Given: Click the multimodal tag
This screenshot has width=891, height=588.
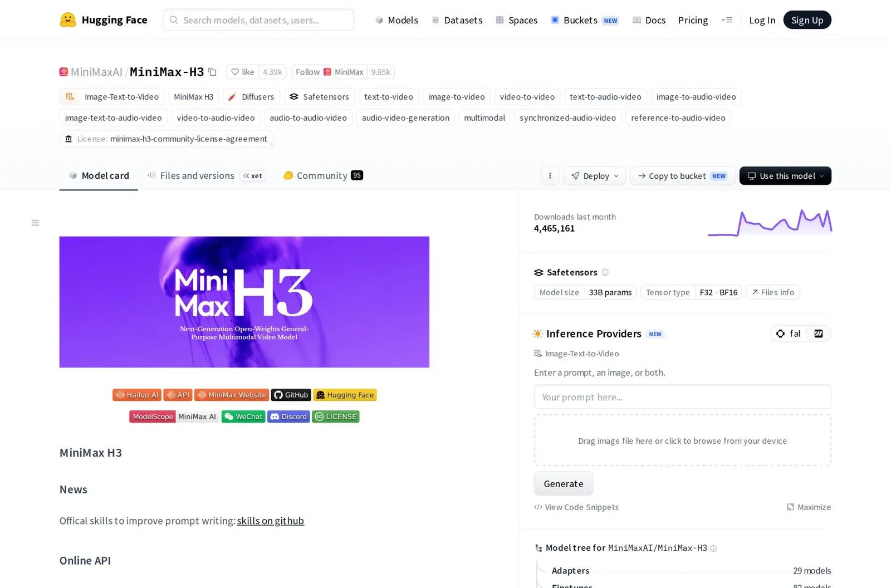Looking at the screenshot, I should coord(484,117).
